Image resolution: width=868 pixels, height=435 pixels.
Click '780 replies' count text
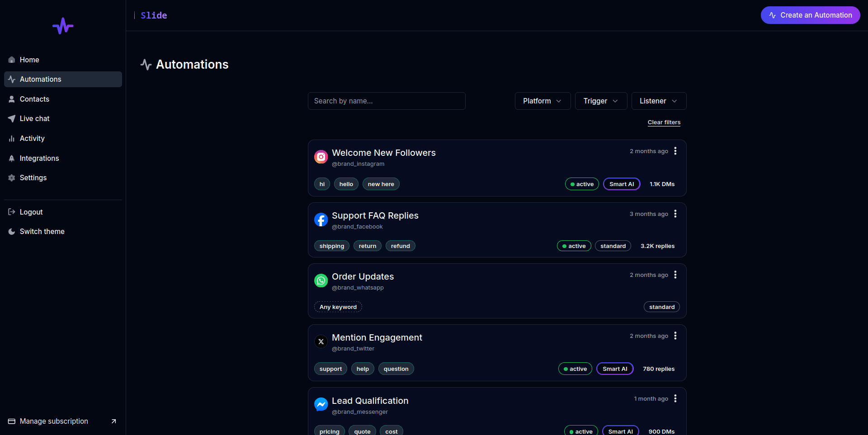(659, 369)
